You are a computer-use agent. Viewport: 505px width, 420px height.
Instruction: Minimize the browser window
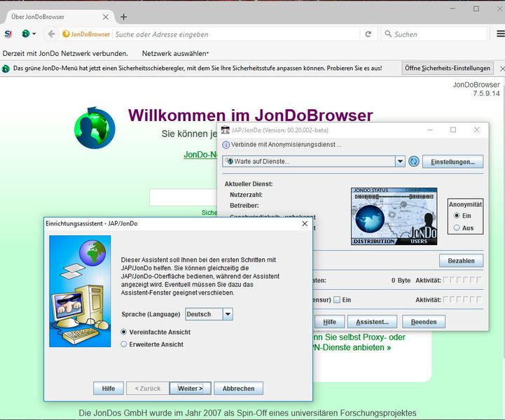tap(453, 8)
